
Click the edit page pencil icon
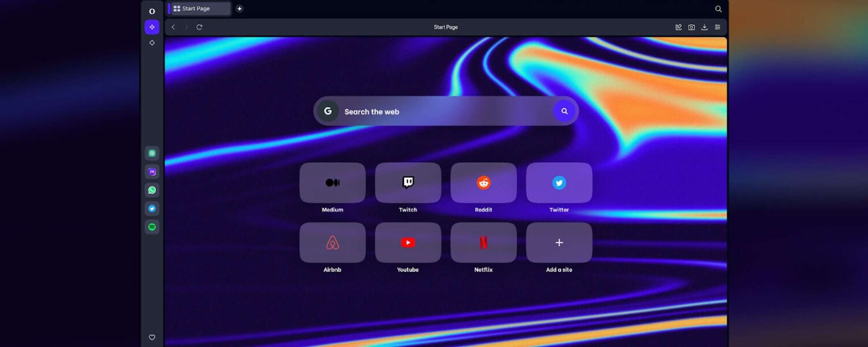pos(678,27)
